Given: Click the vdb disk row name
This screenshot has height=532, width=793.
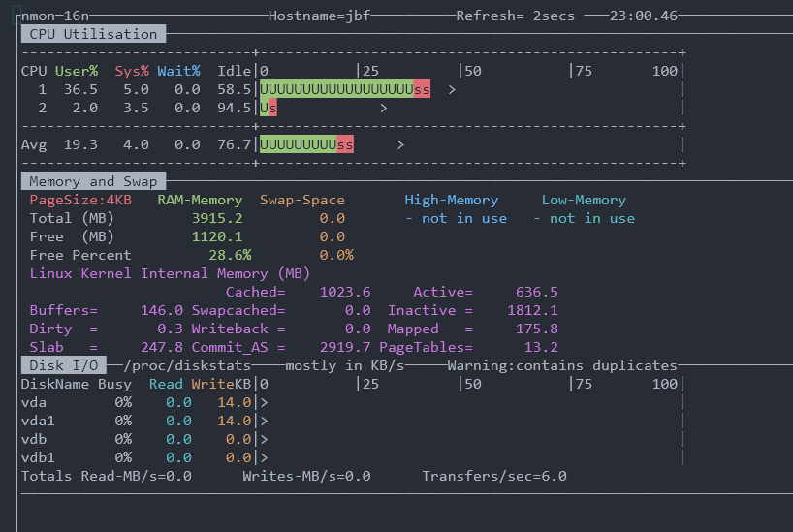Looking at the screenshot, I should pos(34,439).
